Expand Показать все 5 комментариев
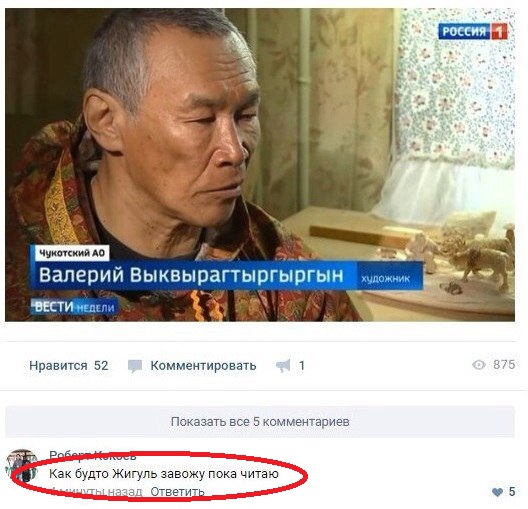Viewport: 528px width, 509px height. [x=260, y=421]
